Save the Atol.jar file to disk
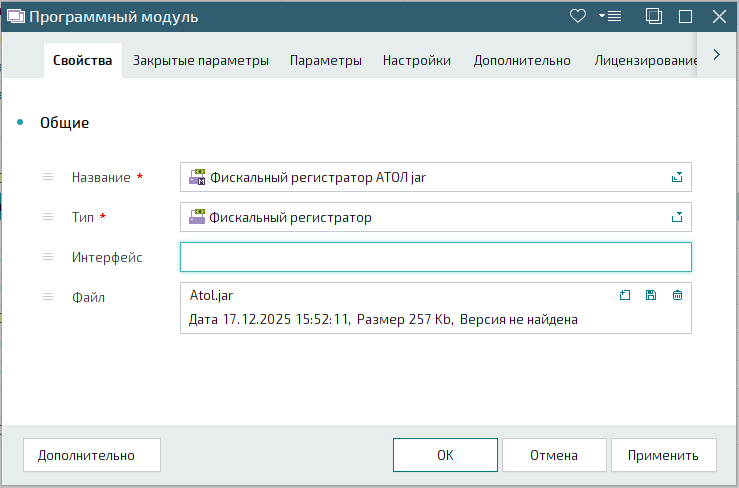 coord(651,295)
